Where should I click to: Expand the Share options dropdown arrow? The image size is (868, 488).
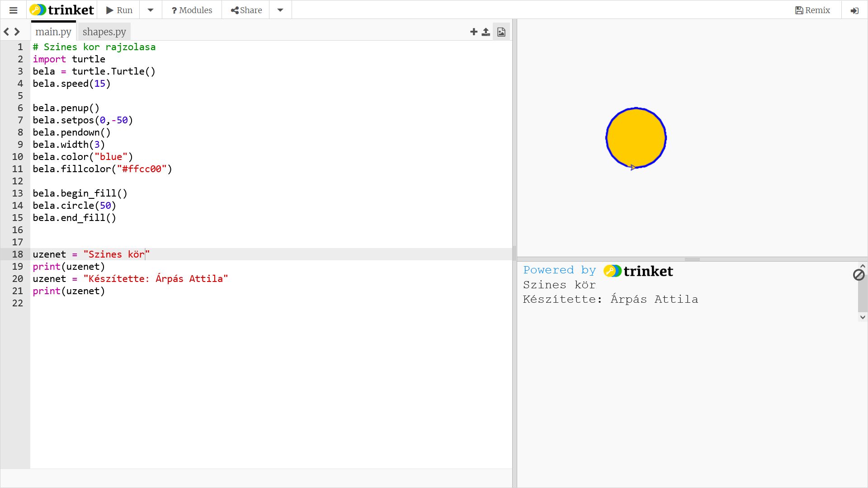pos(280,10)
